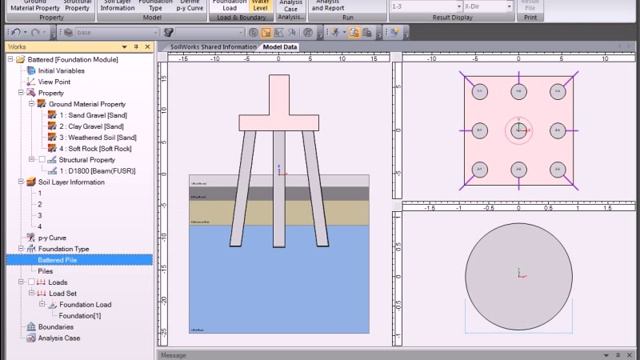Collapse the Load Set tree node
The width and height of the screenshot is (640, 360).
point(31,293)
